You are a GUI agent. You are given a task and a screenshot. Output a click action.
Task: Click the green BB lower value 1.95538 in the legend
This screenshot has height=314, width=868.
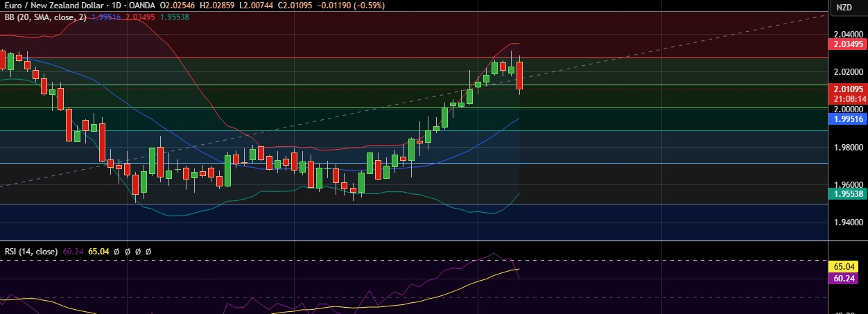[173, 17]
